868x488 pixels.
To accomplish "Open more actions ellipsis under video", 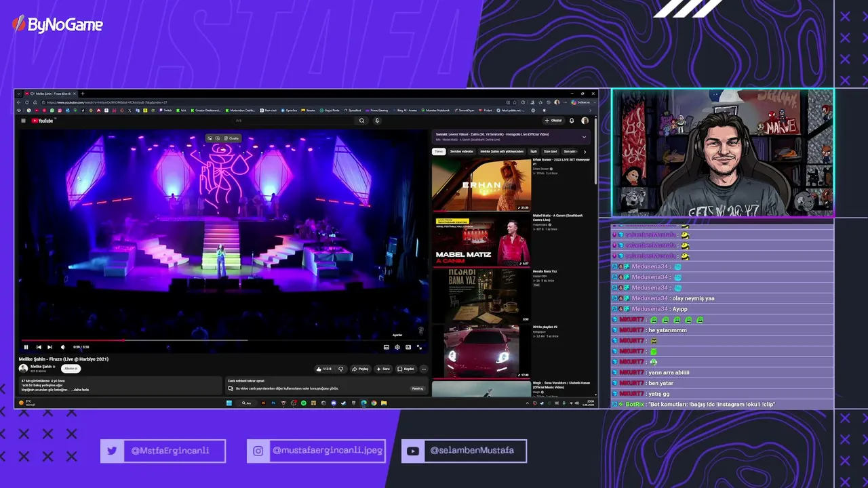I will pos(424,369).
